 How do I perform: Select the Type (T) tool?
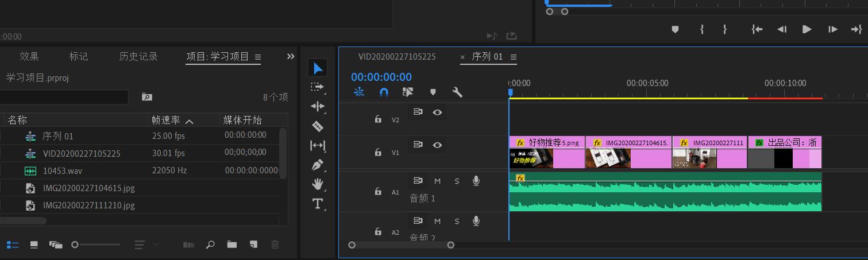coord(318,204)
